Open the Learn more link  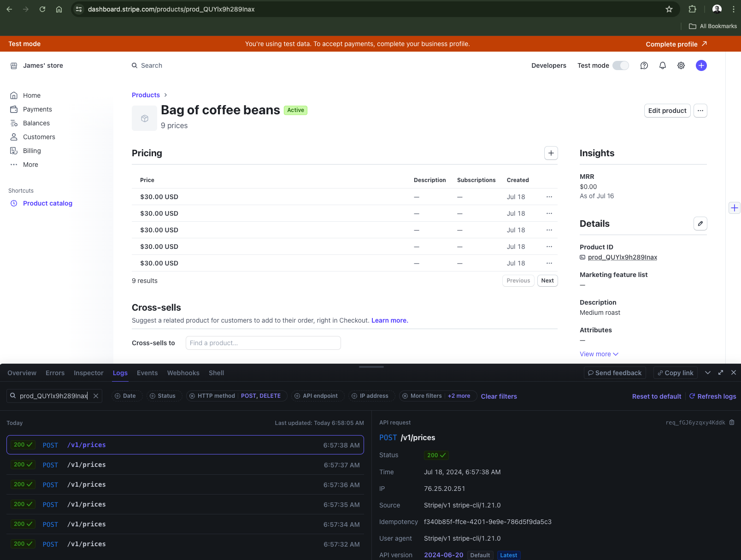[x=389, y=320]
